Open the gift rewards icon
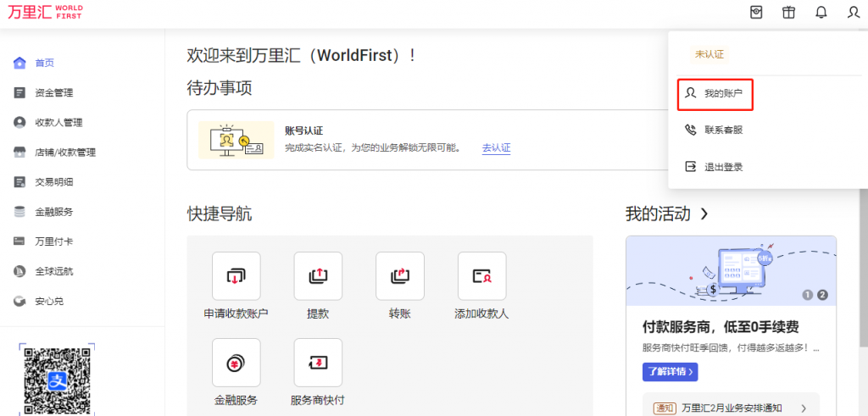 [x=788, y=12]
